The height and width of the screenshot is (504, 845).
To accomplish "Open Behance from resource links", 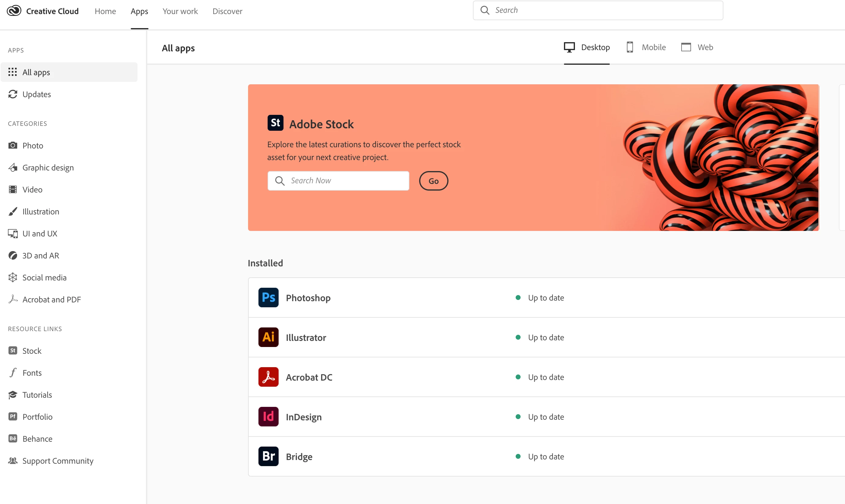I will tap(37, 439).
